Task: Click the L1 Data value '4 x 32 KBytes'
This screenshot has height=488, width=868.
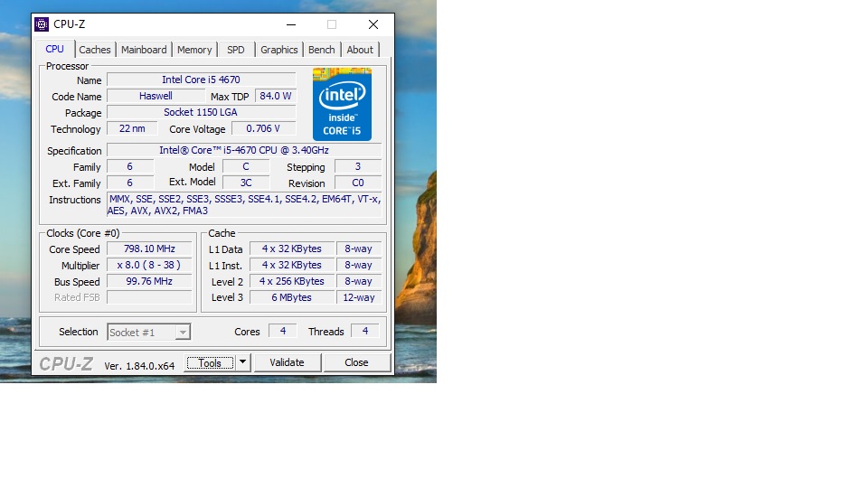Action: click(292, 249)
